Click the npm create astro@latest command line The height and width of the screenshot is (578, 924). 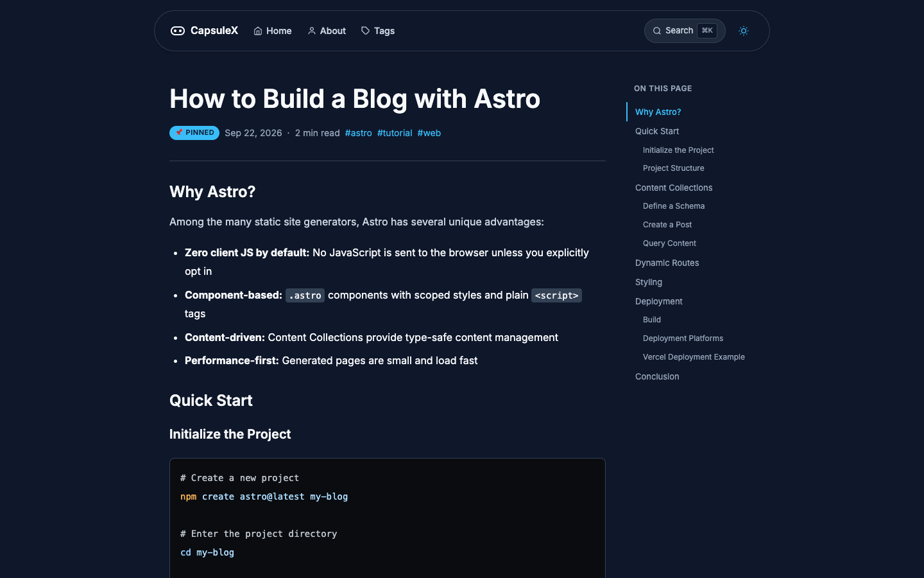264,496
